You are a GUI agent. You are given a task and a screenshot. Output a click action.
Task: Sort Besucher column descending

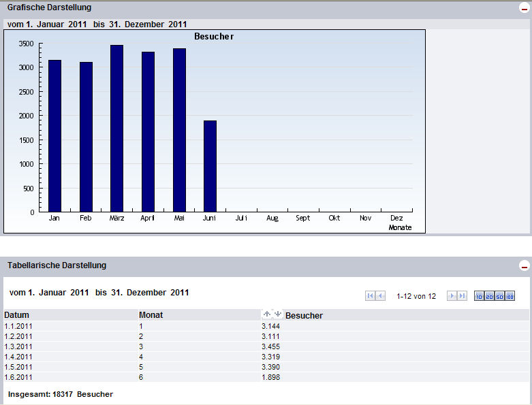point(277,314)
